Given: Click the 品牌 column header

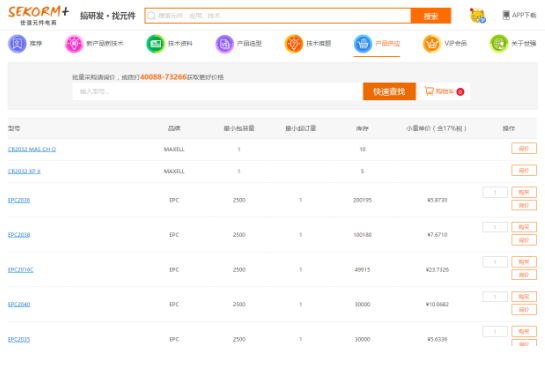Looking at the screenshot, I should (174, 128).
